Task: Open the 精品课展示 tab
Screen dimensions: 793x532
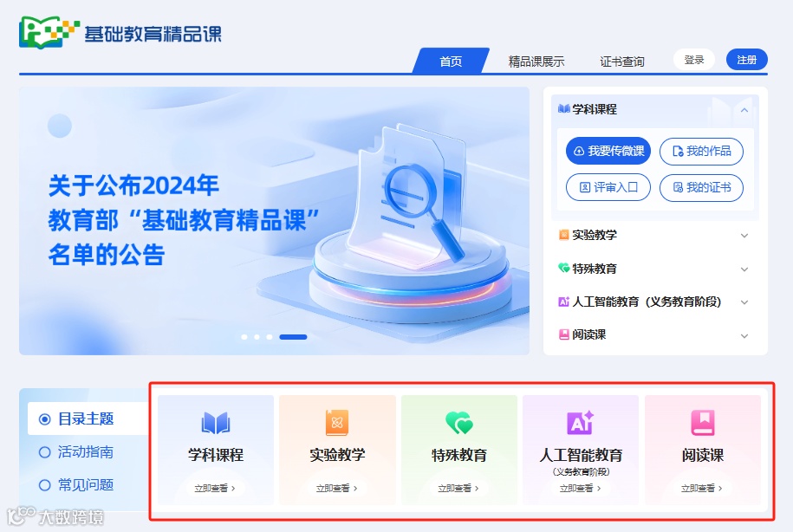Action: [536, 62]
